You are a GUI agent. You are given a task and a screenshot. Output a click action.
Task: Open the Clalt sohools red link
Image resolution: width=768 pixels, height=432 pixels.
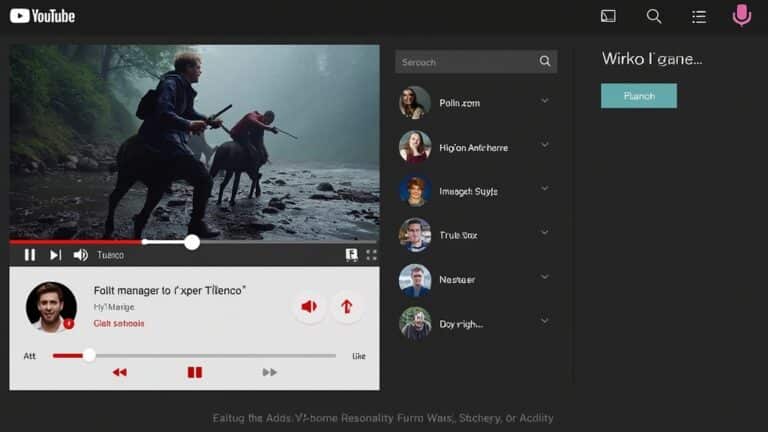pyautogui.click(x=119, y=323)
